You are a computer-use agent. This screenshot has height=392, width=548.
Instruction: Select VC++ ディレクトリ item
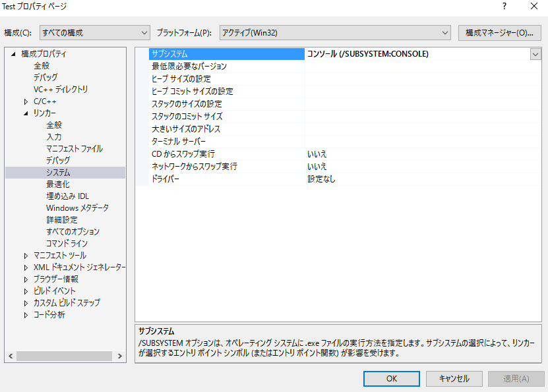coord(61,90)
